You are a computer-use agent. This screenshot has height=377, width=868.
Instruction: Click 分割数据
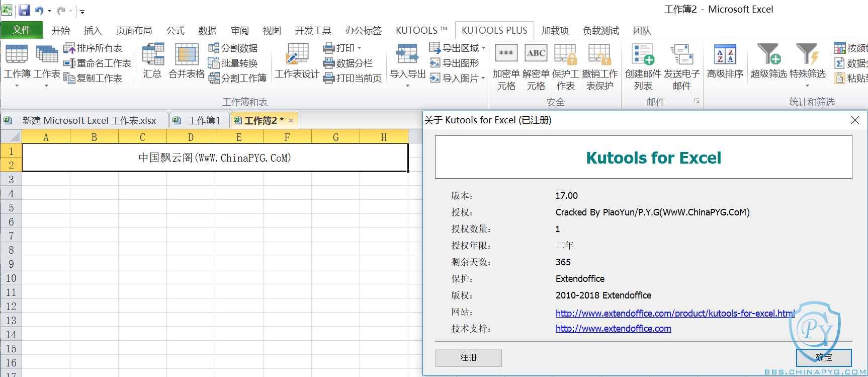pos(233,48)
